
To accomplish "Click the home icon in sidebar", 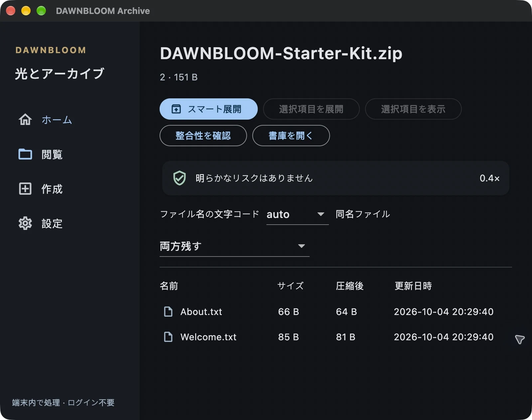I will pyautogui.click(x=25, y=120).
